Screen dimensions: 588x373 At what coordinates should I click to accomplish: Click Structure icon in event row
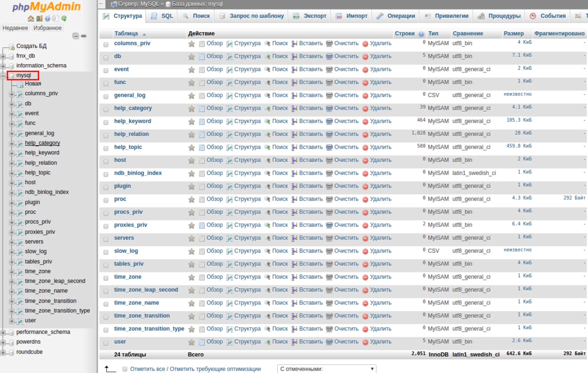pyautogui.click(x=229, y=70)
